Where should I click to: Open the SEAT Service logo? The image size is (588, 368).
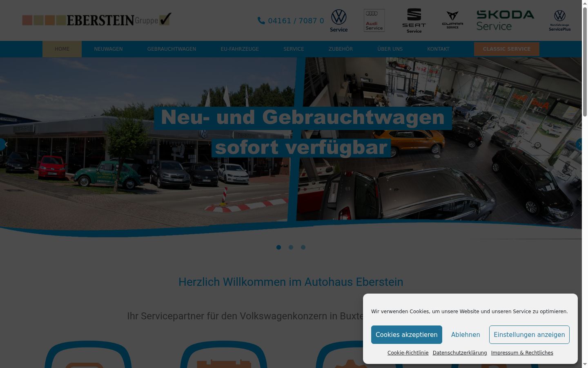[414, 20]
